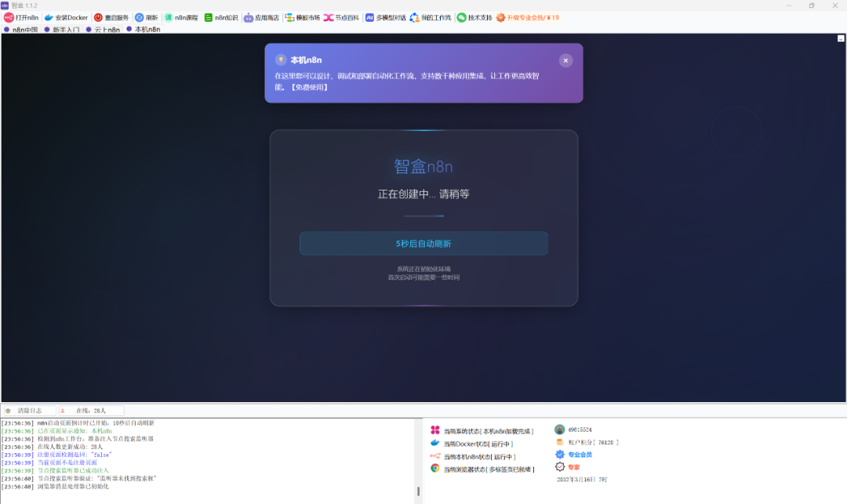Open the n8n课程 courses icon
847x504 pixels.
(168, 18)
